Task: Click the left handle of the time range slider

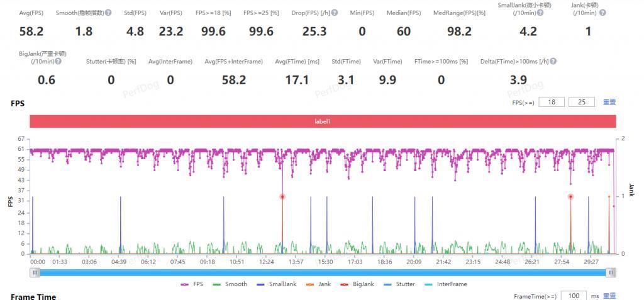Action: pos(35,272)
